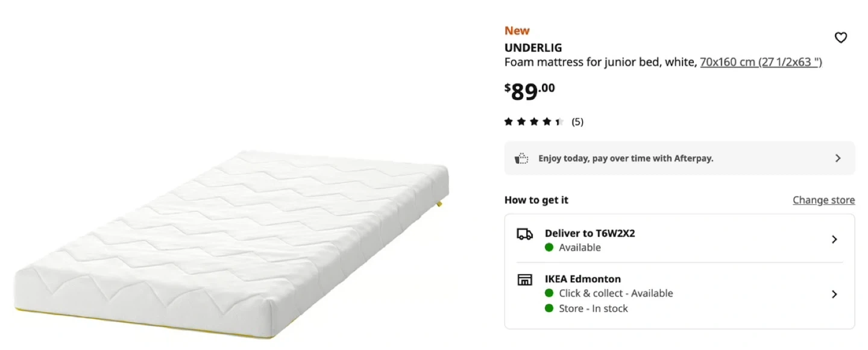Screen dimensions: 868x350
Task: Click the green dot beside delivery Available
Action: coord(549,248)
